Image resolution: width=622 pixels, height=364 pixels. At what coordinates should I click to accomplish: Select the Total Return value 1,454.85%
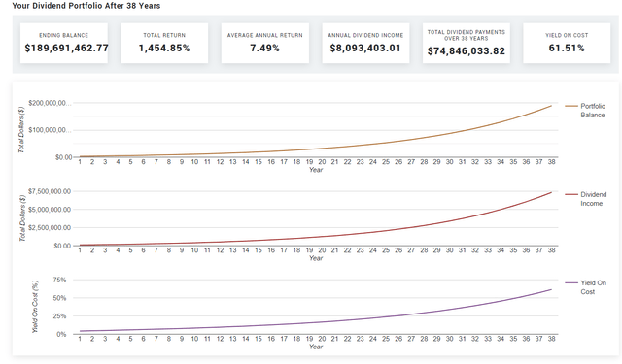tap(164, 48)
